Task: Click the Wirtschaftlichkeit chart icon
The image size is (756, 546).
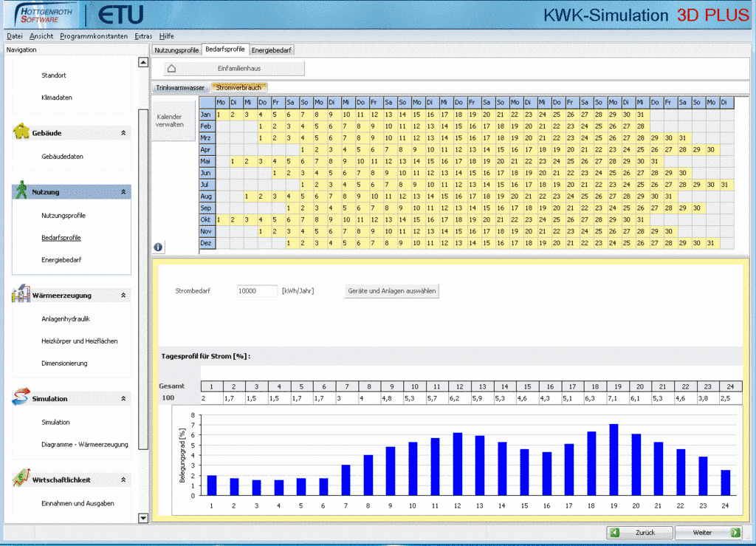Action: click(x=21, y=479)
